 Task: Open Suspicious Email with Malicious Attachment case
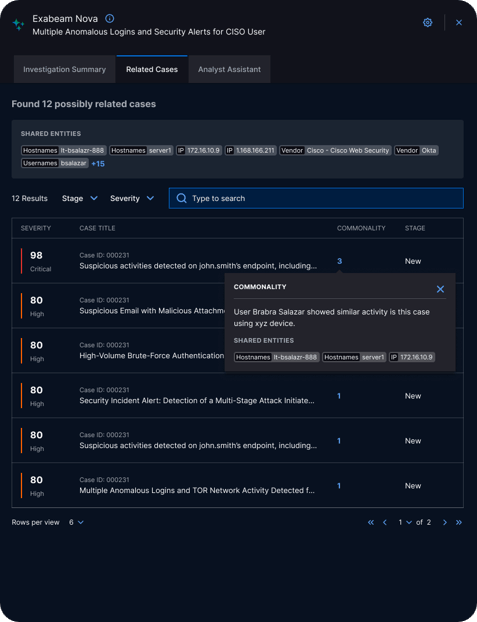(x=152, y=311)
